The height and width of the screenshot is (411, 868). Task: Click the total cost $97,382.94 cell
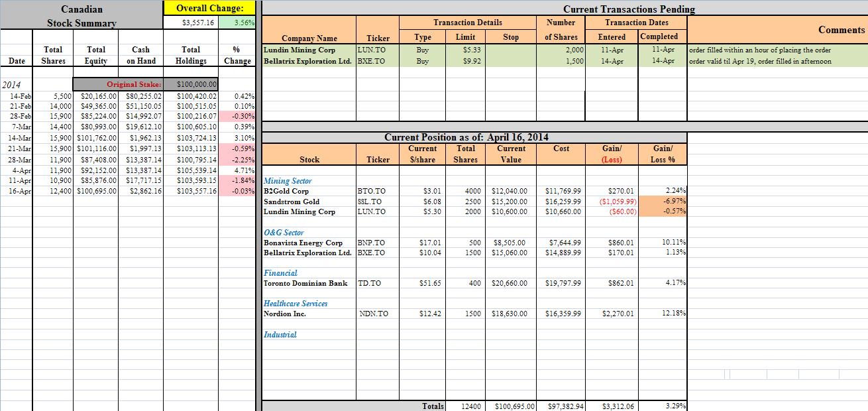(561, 406)
